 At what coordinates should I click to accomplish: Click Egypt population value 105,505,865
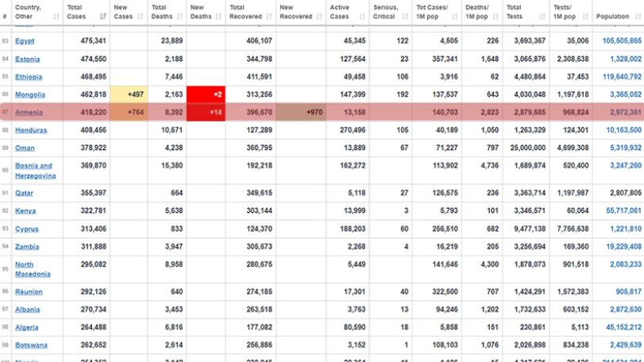(622, 40)
